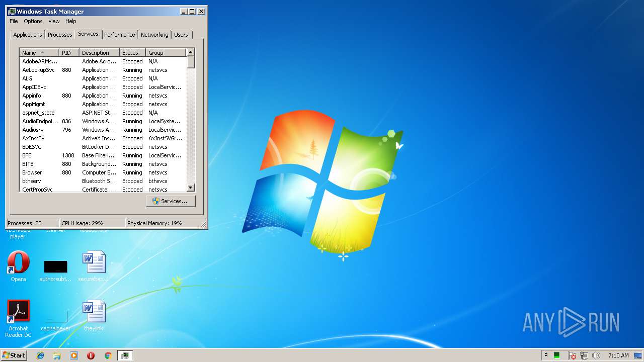Open the Opera desktop shortcut

pos(18,266)
